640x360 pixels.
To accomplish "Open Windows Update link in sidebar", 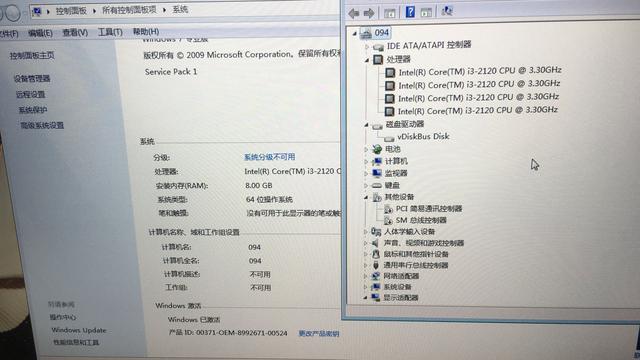I will [x=79, y=330].
